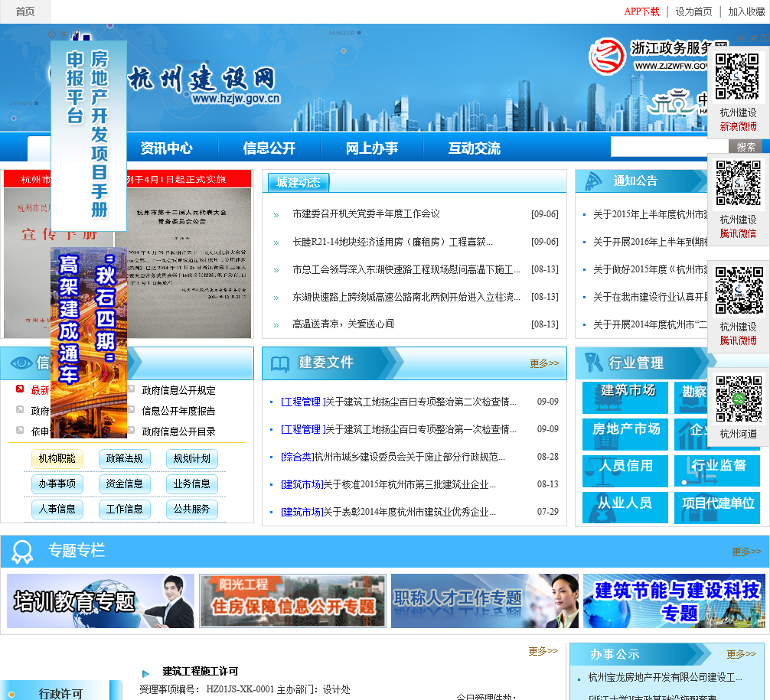Image resolution: width=770 pixels, height=700 pixels.
Task: Open the 杭州建设 新浪微博 QR code
Action: coord(738,93)
